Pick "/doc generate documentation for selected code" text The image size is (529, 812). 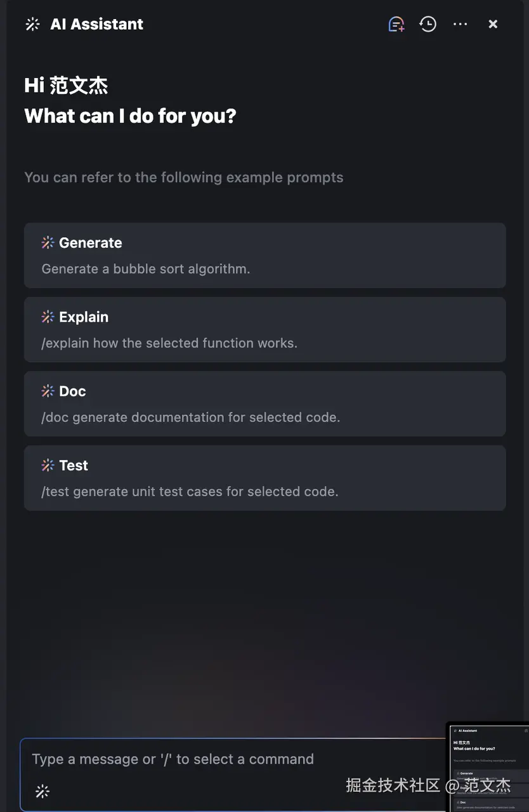coord(191,417)
